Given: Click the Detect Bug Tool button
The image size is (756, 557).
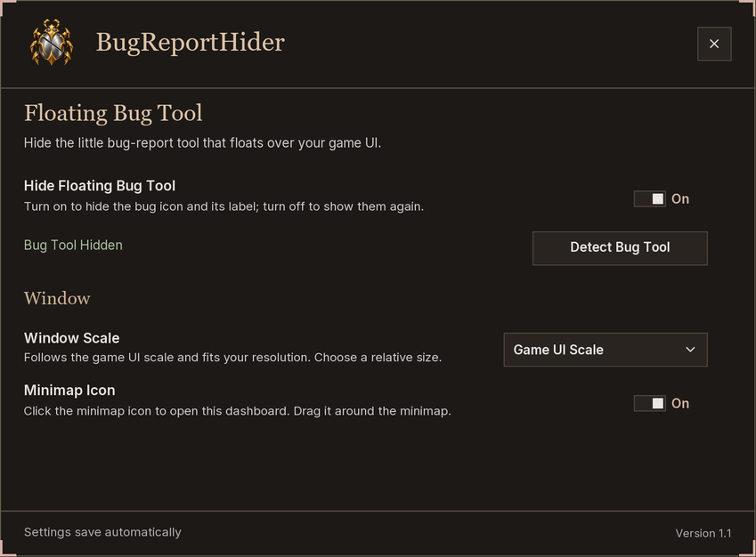Looking at the screenshot, I should point(620,248).
